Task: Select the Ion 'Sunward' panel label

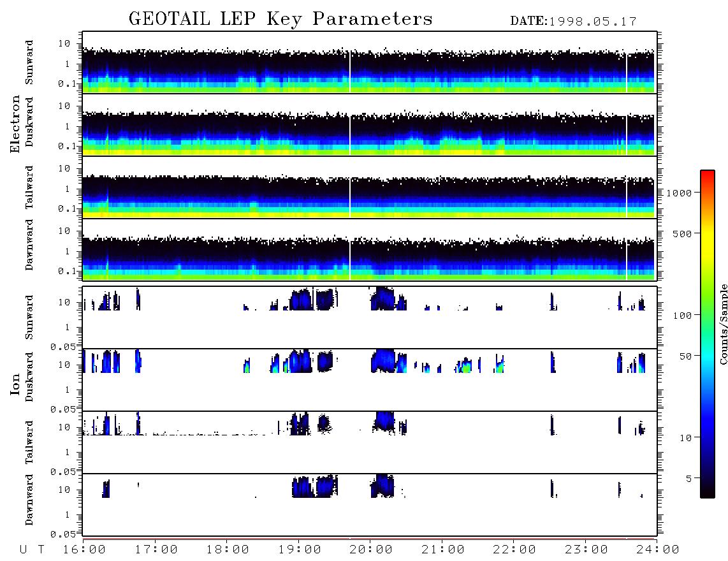Action: pyautogui.click(x=29, y=317)
